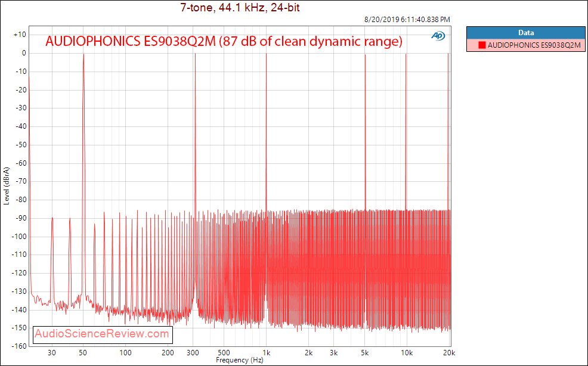Click the "-60" level axis tick label
Viewport: 588px width, 366px height.
click(x=21, y=163)
